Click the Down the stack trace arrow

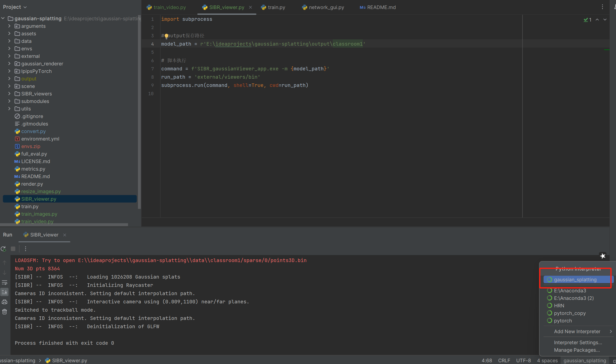[5, 273]
